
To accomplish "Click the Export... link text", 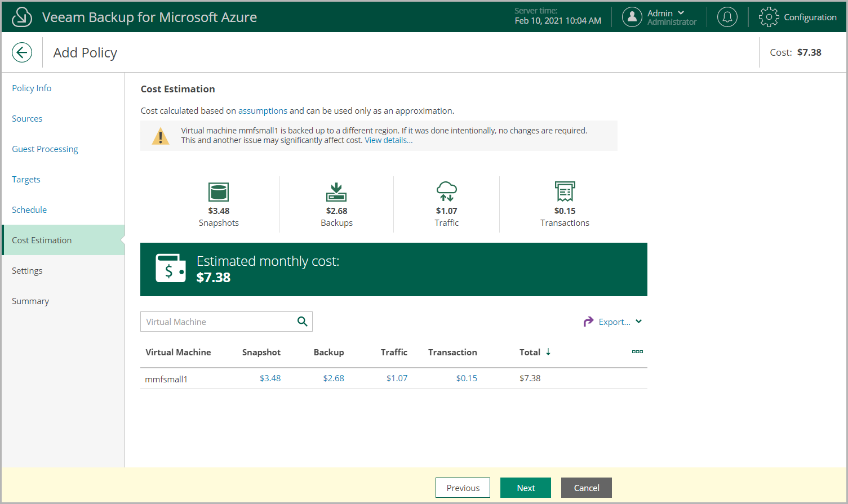I will [614, 322].
